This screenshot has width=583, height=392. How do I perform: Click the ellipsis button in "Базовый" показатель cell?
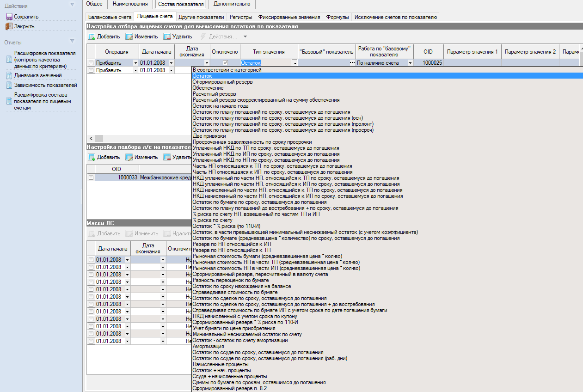click(x=352, y=62)
